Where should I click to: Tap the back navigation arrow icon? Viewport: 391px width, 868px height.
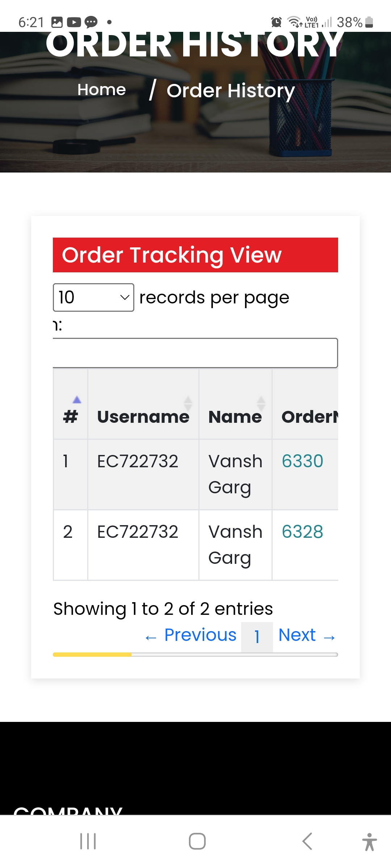tap(307, 841)
